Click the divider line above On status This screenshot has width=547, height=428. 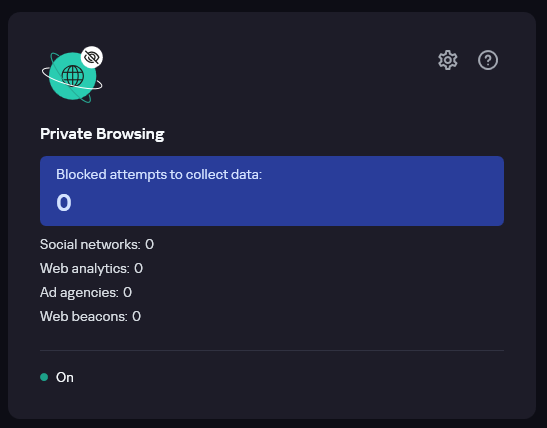(272, 350)
